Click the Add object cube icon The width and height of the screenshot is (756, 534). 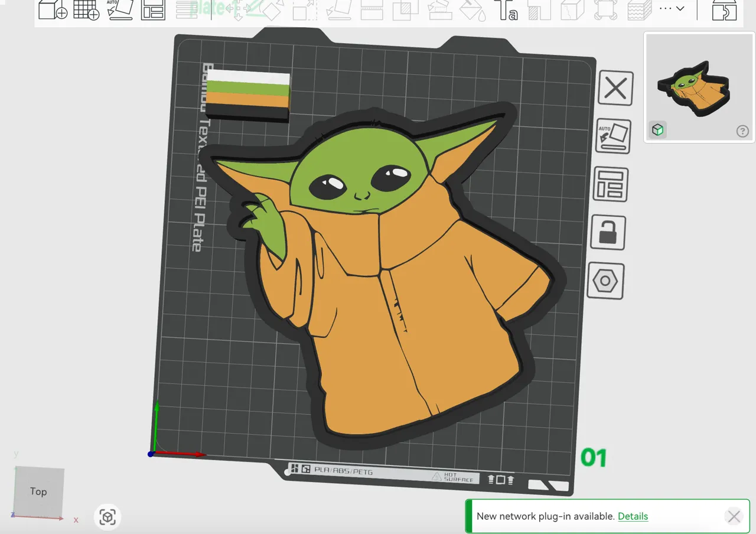pos(53,9)
